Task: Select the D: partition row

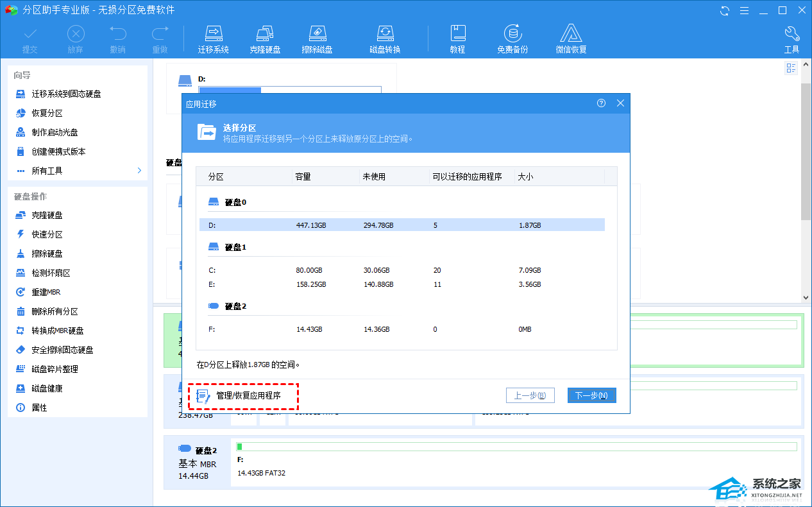Action: (x=402, y=225)
